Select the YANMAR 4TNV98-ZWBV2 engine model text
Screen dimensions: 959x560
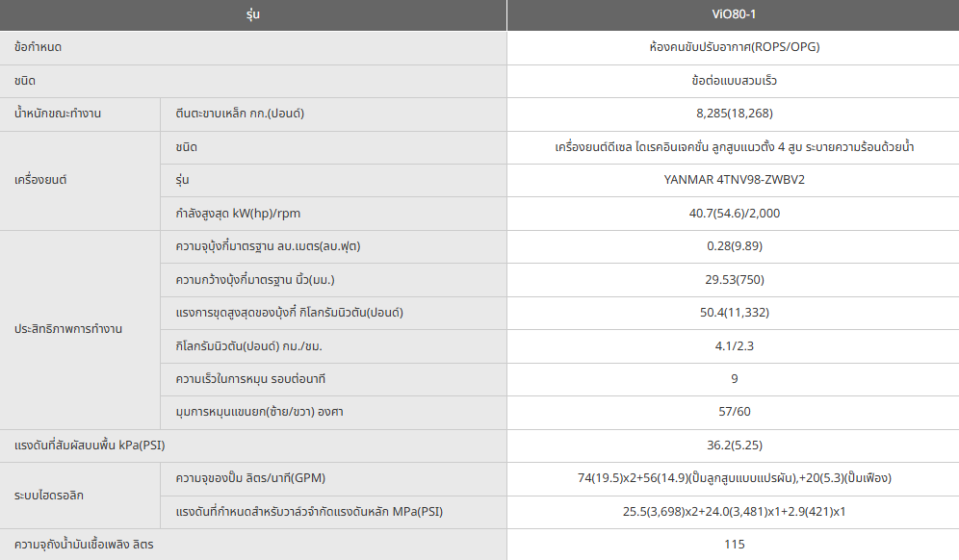coord(734,180)
